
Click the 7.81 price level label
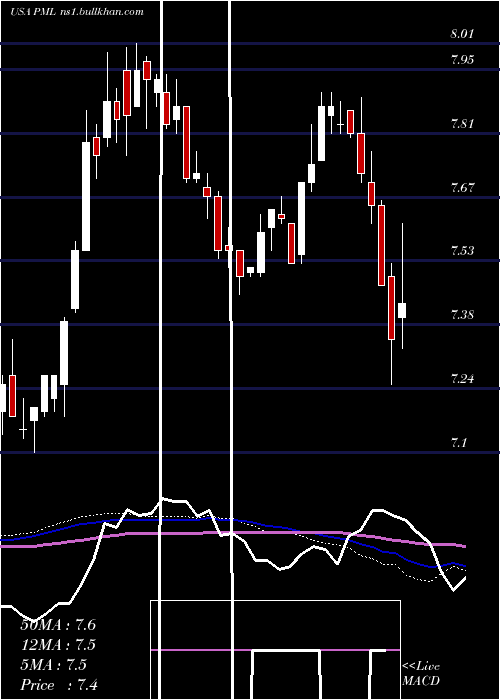[x=462, y=123]
